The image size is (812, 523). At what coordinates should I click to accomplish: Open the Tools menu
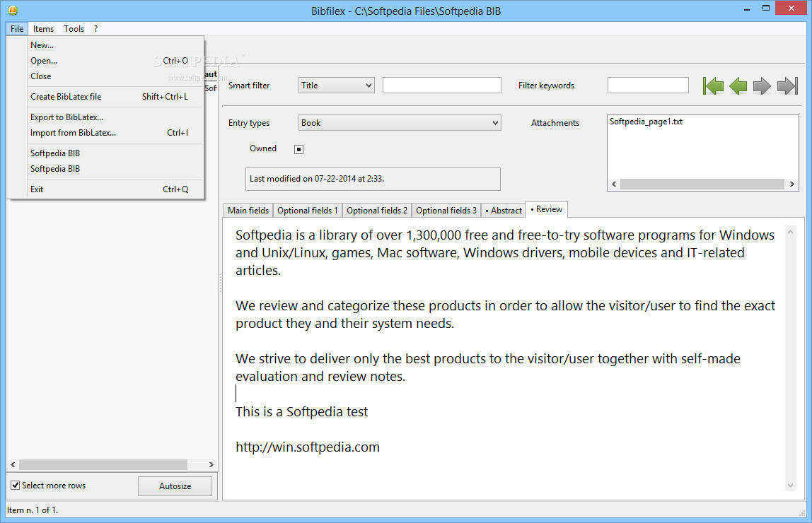(74, 28)
